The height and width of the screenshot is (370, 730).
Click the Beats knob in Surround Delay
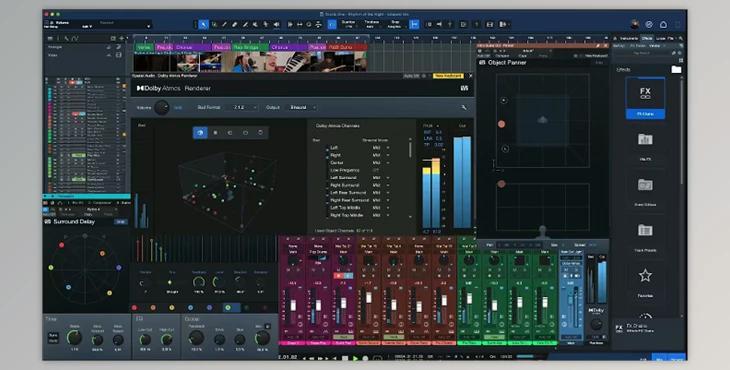point(74,337)
